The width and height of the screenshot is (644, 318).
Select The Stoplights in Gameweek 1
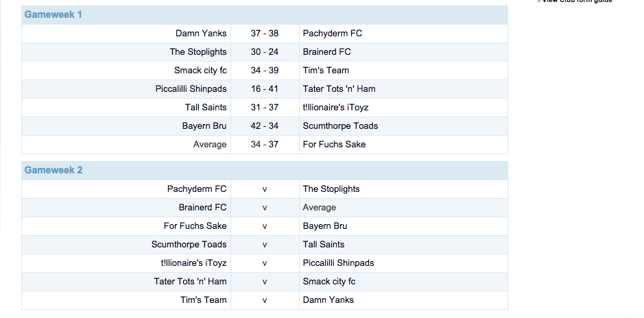[198, 52]
